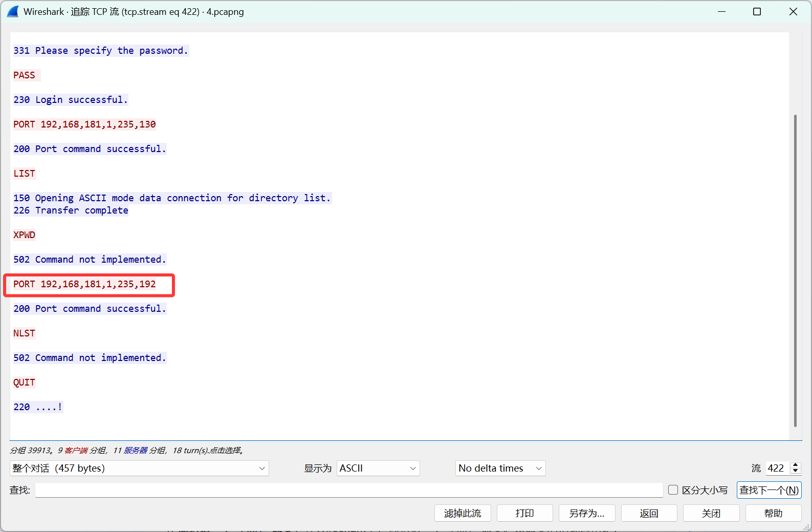This screenshot has height=532, width=812.
Task: Click the 关闭 close button
Action: 711,513
